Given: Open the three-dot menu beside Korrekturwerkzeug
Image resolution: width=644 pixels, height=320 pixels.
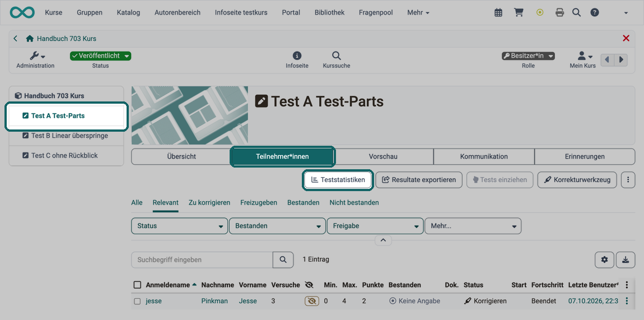Looking at the screenshot, I should (628, 179).
